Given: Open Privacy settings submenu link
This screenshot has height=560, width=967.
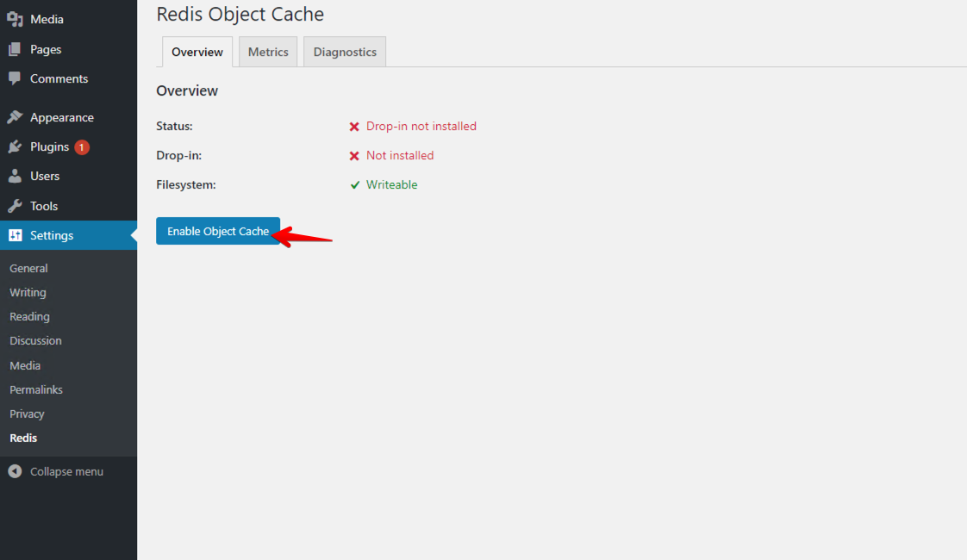Looking at the screenshot, I should click(27, 414).
